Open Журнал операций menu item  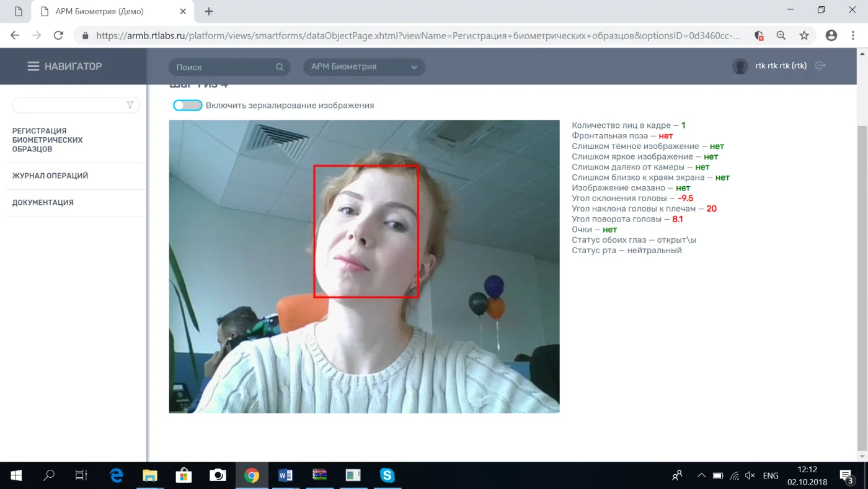[50, 176]
